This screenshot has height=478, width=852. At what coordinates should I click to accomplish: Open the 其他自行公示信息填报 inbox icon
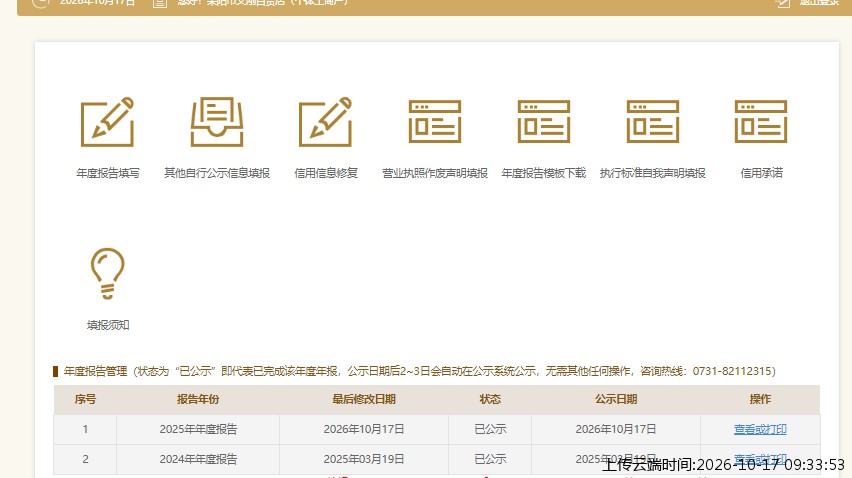(217, 122)
